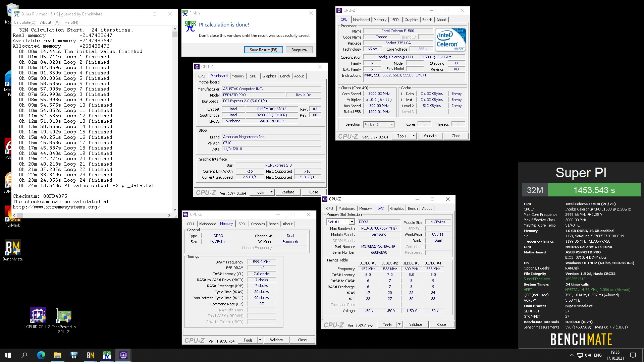Click the Module Size value 4 GBytes
This screenshot has height=362, width=644.
pyautogui.click(x=438, y=222)
